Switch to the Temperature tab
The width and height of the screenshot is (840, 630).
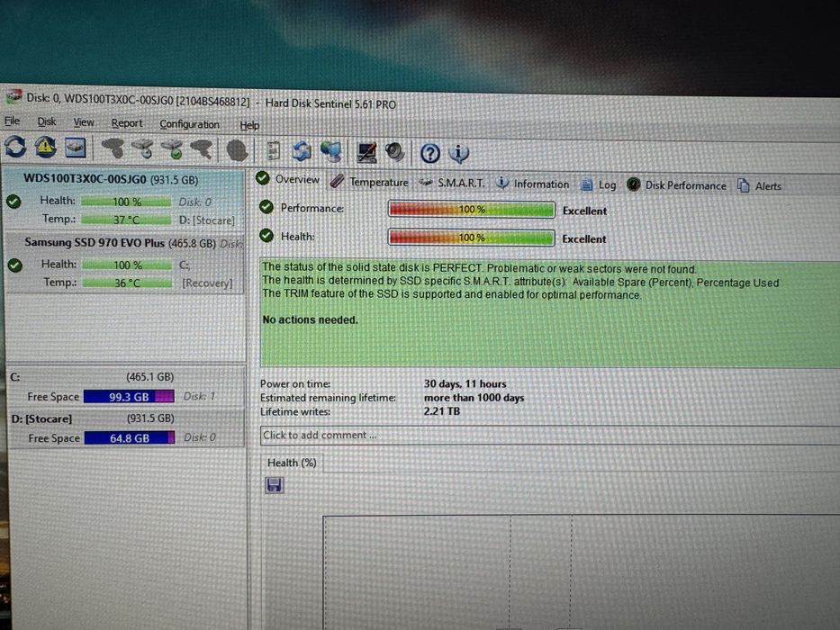(x=368, y=182)
